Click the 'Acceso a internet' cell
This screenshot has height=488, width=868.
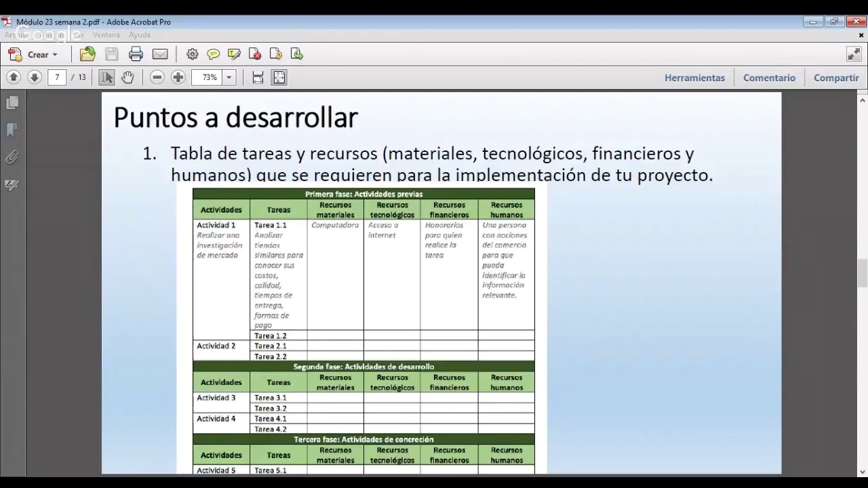coord(392,274)
